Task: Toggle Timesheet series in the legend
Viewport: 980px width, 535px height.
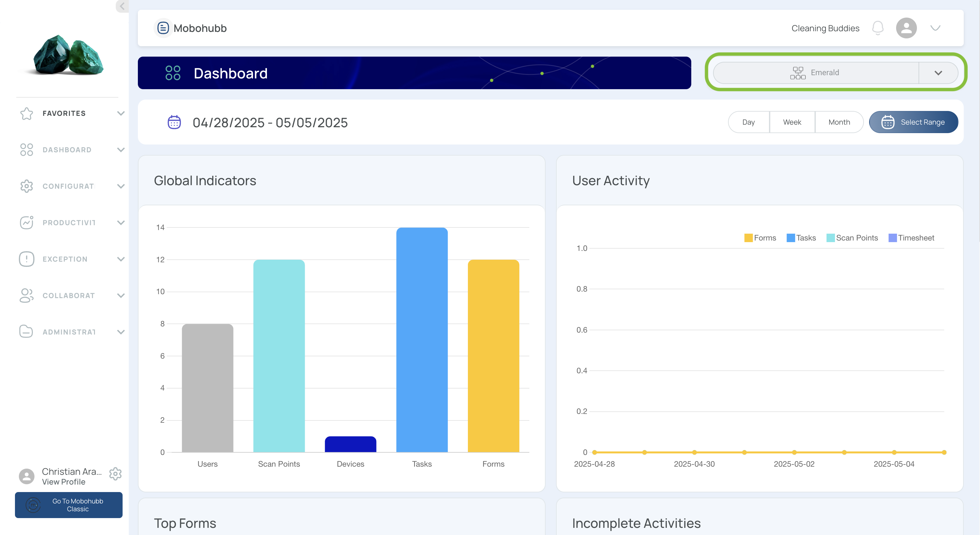Action: coord(911,238)
